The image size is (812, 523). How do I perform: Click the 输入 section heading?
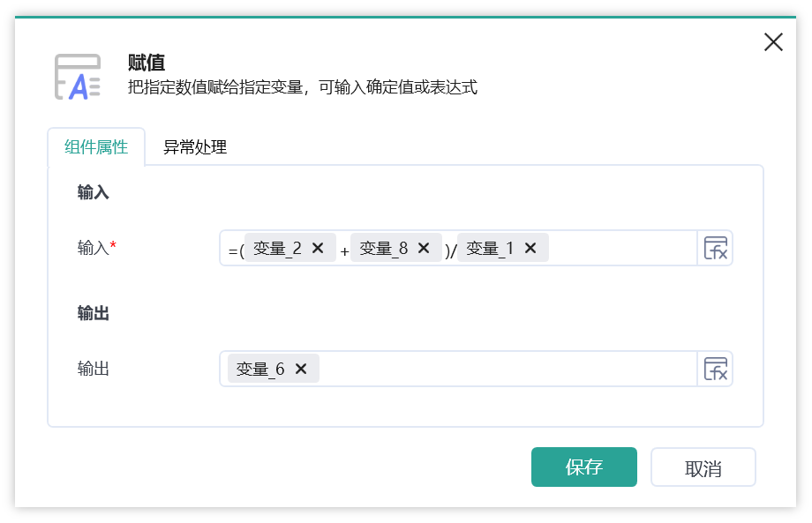coord(94,192)
